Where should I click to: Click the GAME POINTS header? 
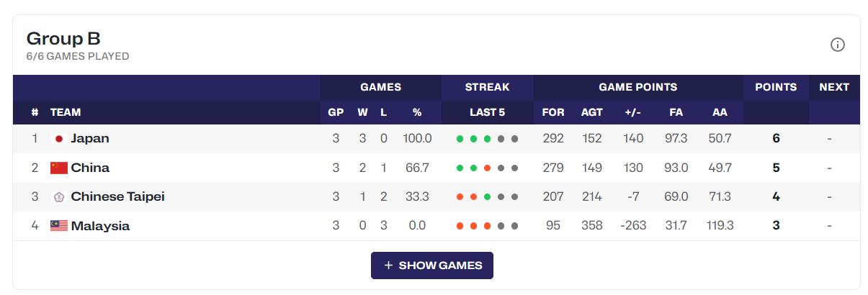[638, 87]
